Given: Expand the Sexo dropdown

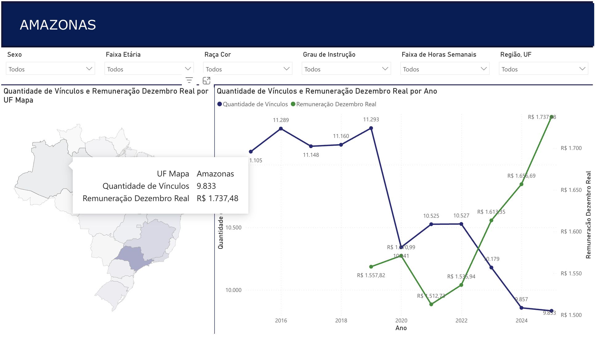Looking at the screenshot, I should [x=50, y=69].
